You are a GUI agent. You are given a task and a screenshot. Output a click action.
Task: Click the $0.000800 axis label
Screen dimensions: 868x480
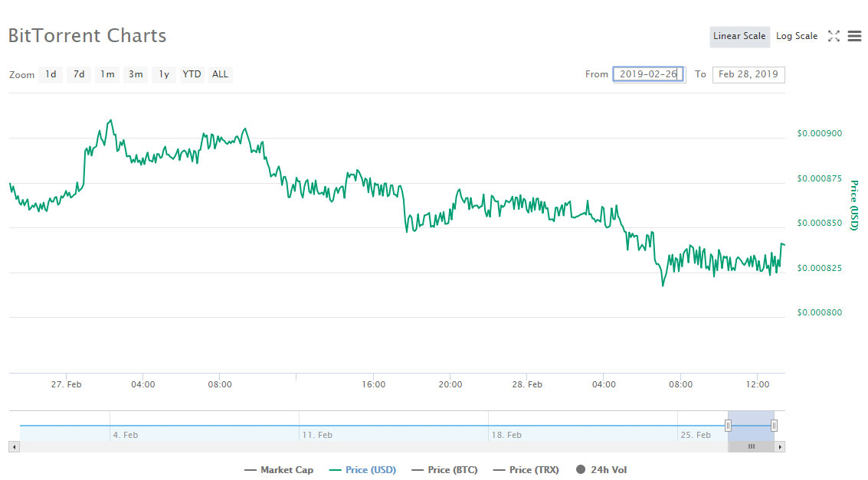coord(819,313)
